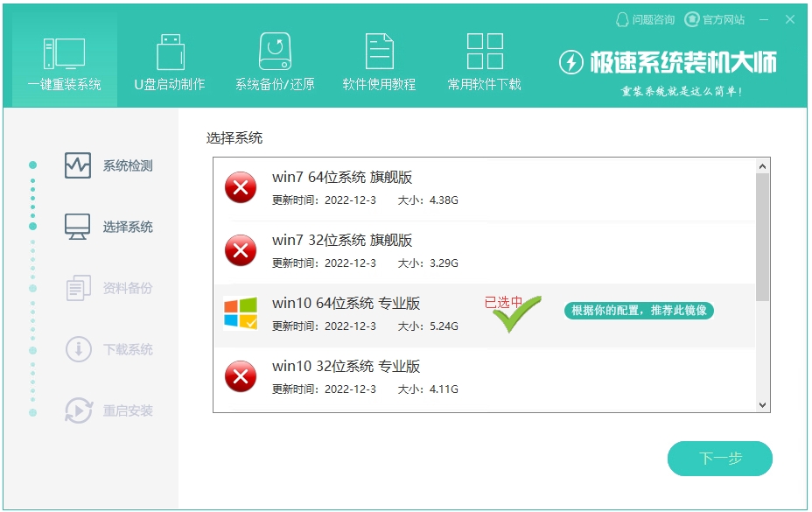Click the 下载系统 download system sidebar icon

(x=77, y=349)
